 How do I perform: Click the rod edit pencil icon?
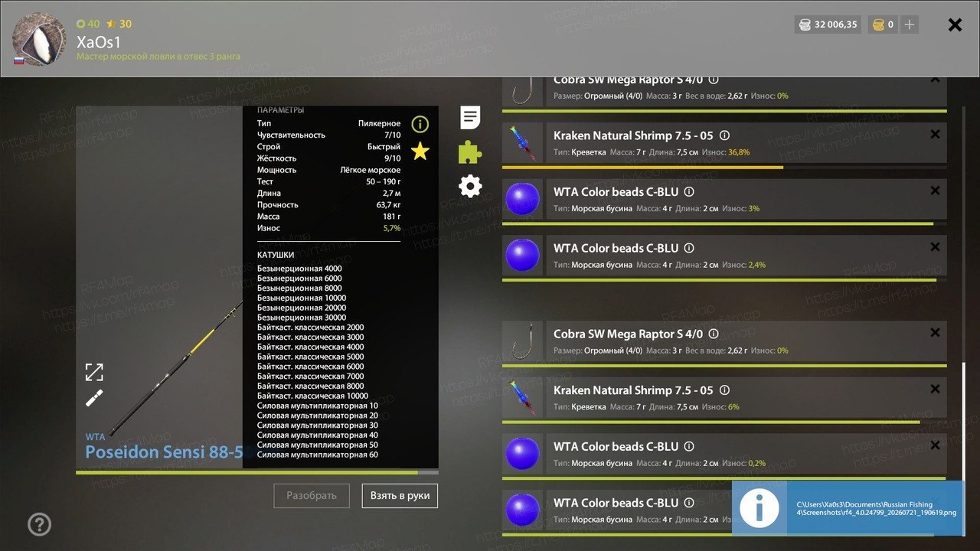pyautogui.click(x=94, y=398)
